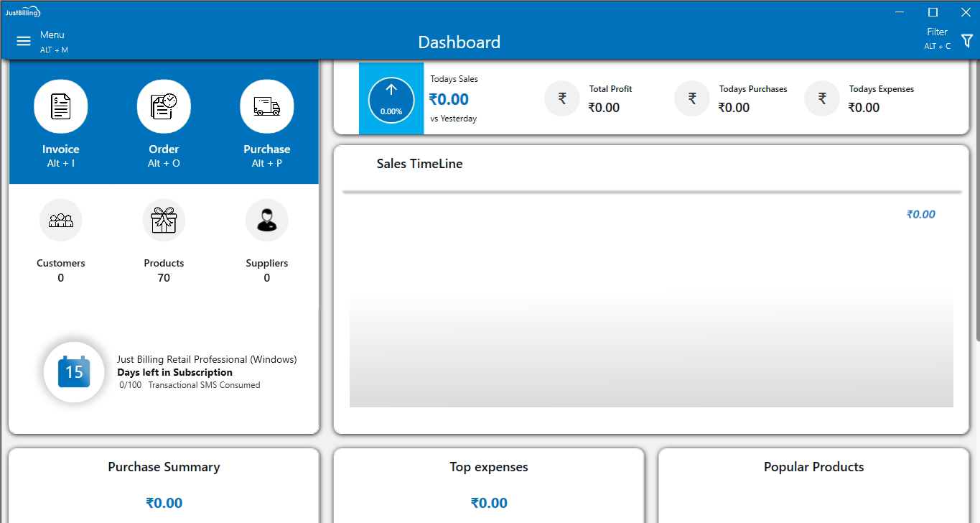980x523 pixels.
Task: Open the Order clipboard icon
Action: pos(164,106)
